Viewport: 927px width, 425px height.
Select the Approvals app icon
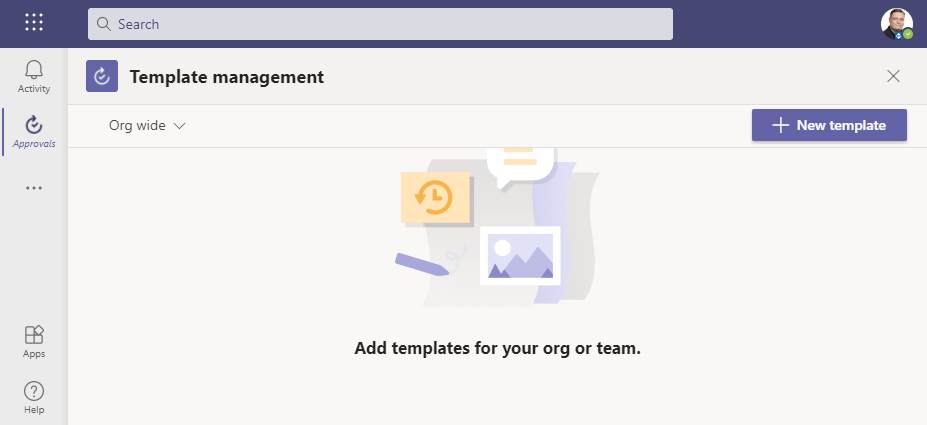coord(34,131)
